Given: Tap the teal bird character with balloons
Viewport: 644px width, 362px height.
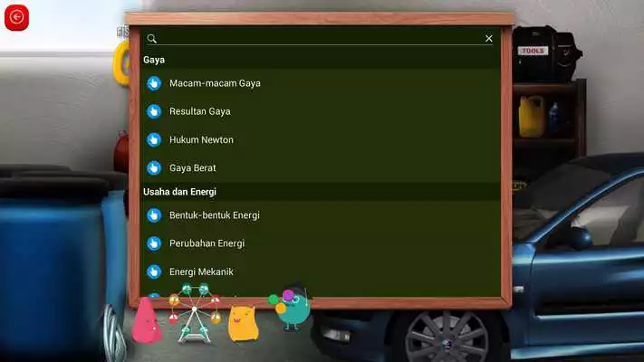Looking at the screenshot, I should click(x=291, y=308).
